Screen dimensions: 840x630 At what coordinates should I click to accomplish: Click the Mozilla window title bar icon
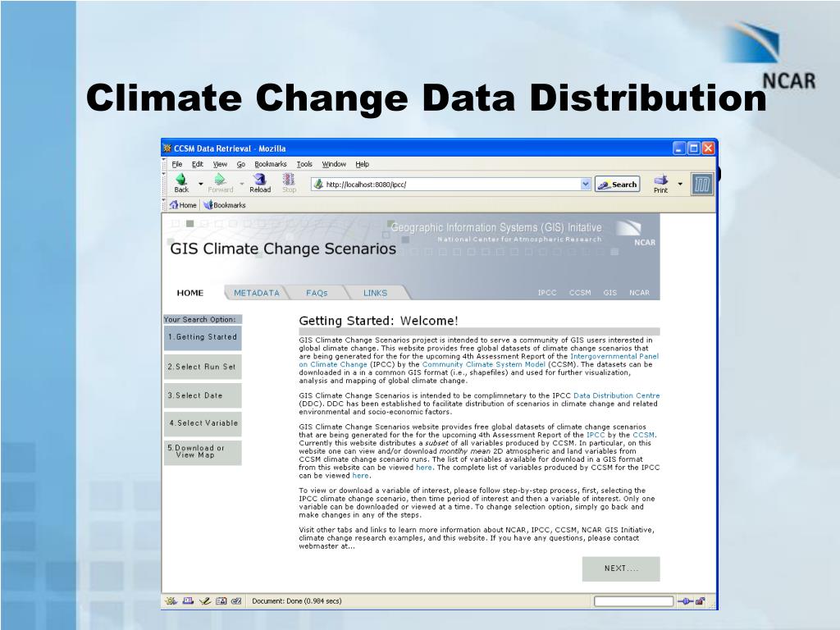tap(167, 148)
